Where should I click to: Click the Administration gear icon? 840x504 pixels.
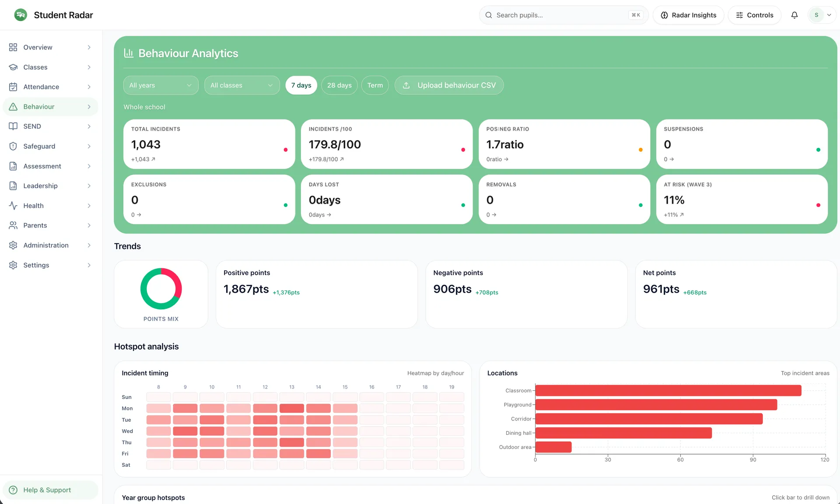tap(13, 245)
